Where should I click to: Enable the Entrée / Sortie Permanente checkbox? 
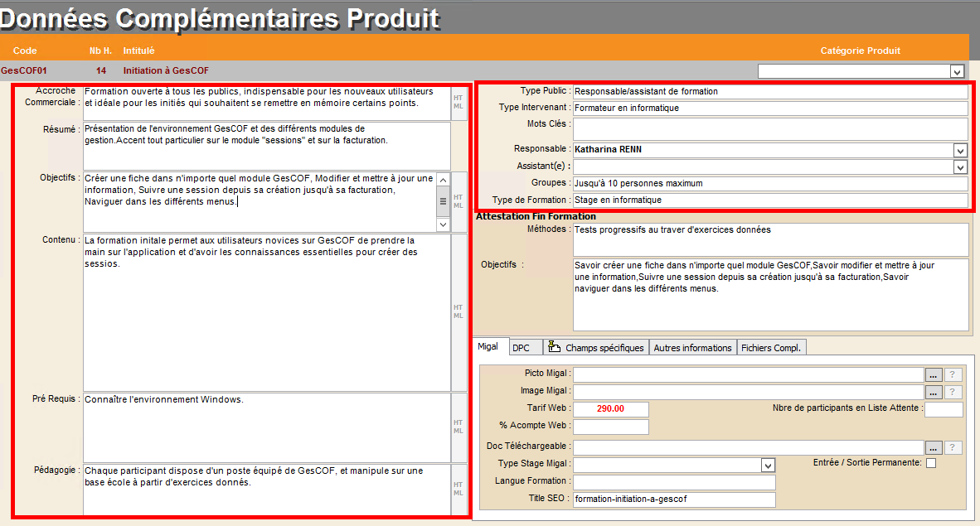tap(931, 463)
